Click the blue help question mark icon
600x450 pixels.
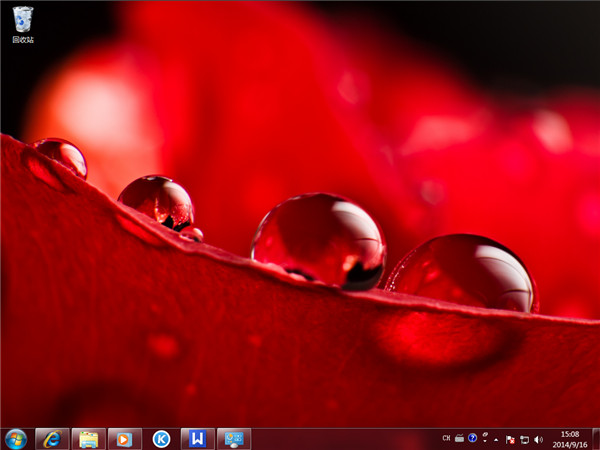(x=472, y=439)
